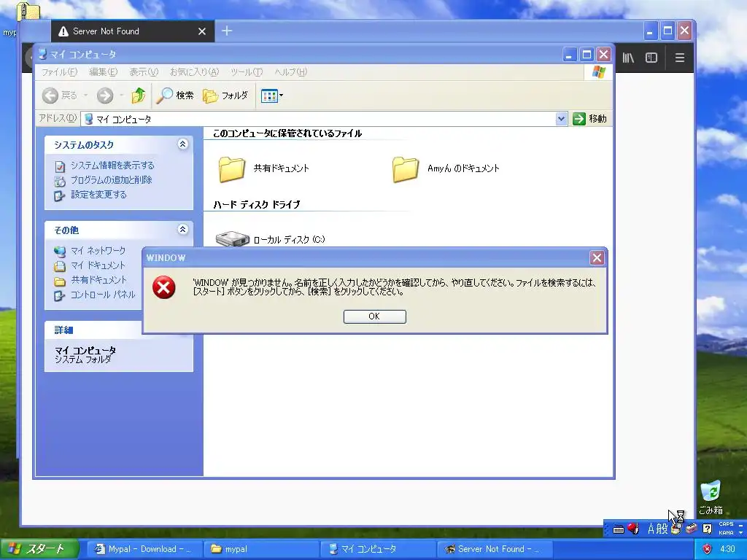
Task: Click the language bar help icon
Action: 708,529
